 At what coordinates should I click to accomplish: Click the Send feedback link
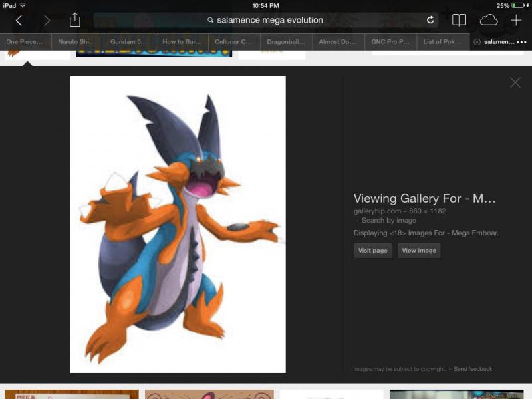(473, 369)
